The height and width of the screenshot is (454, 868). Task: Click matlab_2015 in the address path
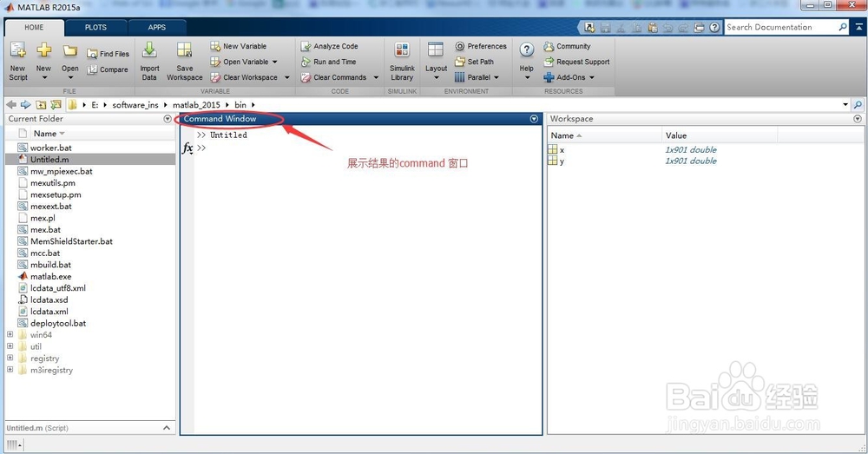196,105
